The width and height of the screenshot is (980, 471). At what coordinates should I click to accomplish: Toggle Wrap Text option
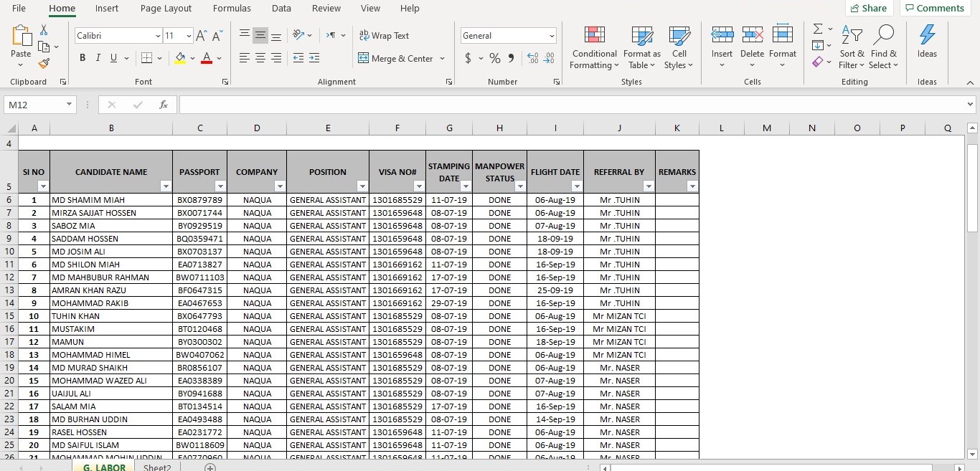[384, 36]
